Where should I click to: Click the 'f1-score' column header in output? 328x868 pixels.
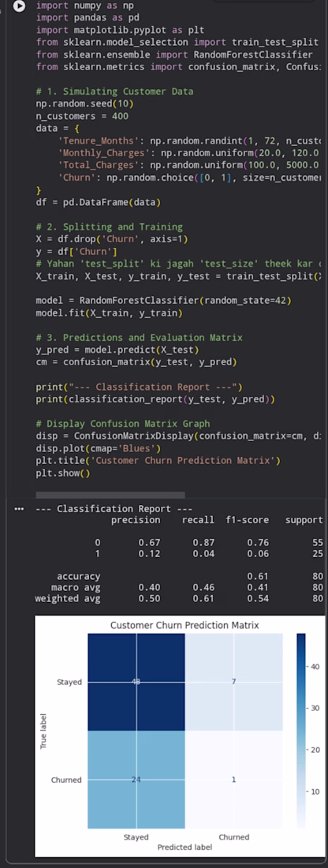tap(247, 520)
